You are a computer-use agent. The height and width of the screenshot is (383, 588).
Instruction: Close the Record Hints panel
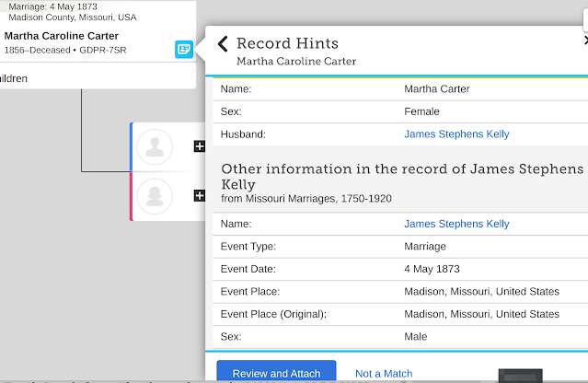point(585,41)
